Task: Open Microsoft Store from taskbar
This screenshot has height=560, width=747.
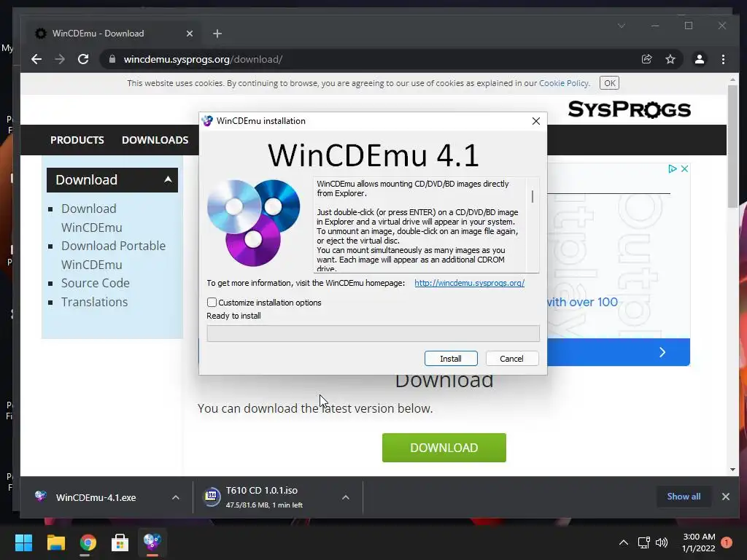Action: coord(120,542)
